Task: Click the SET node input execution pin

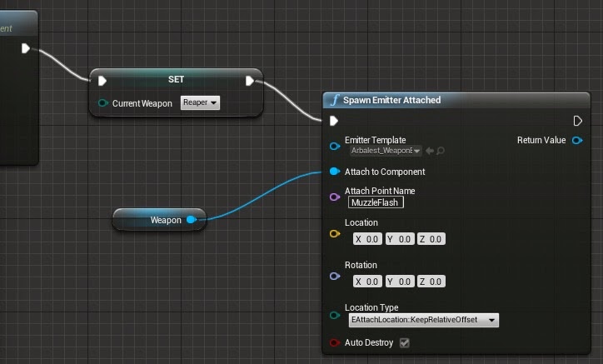Action: pos(102,81)
